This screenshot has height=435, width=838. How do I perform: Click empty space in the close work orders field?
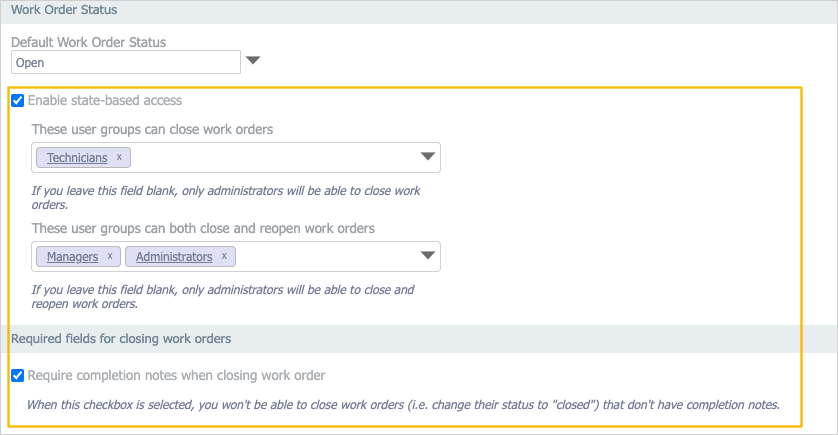270,157
